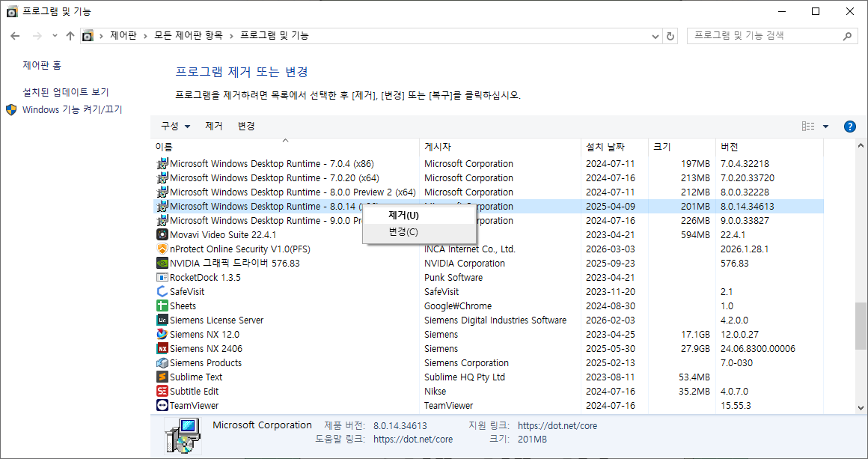Sort by the 설치 날짜 column header
This screenshot has height=459, width=868.
pos(614,147)
